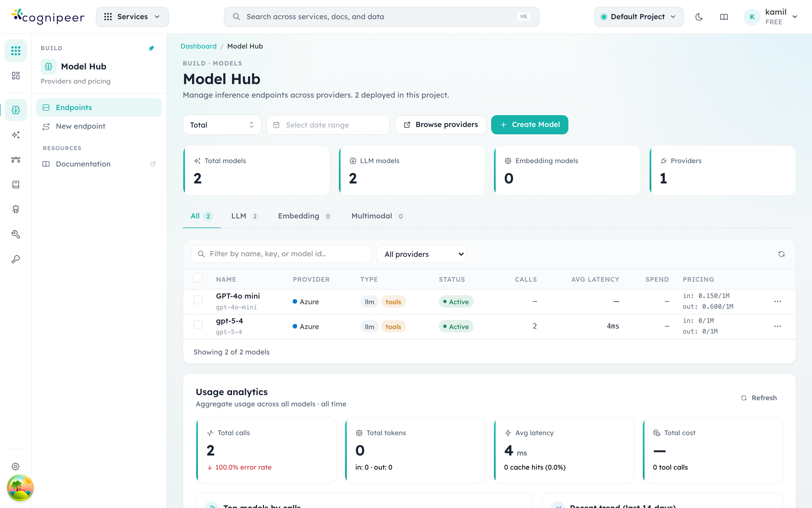Check the GPT-4o mini row checkbox

coord(198,300)
